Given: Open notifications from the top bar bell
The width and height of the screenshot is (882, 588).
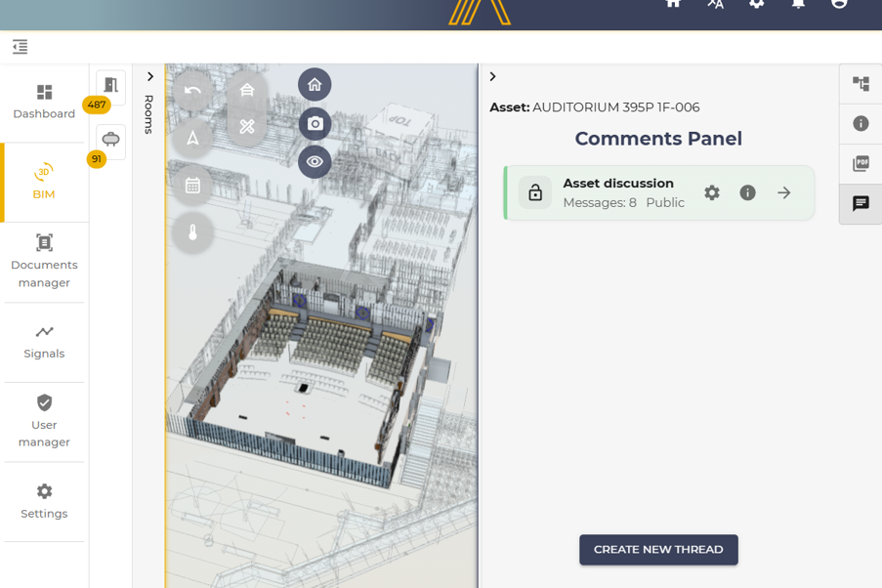Looking at the screenshot, I should [796, 6].
